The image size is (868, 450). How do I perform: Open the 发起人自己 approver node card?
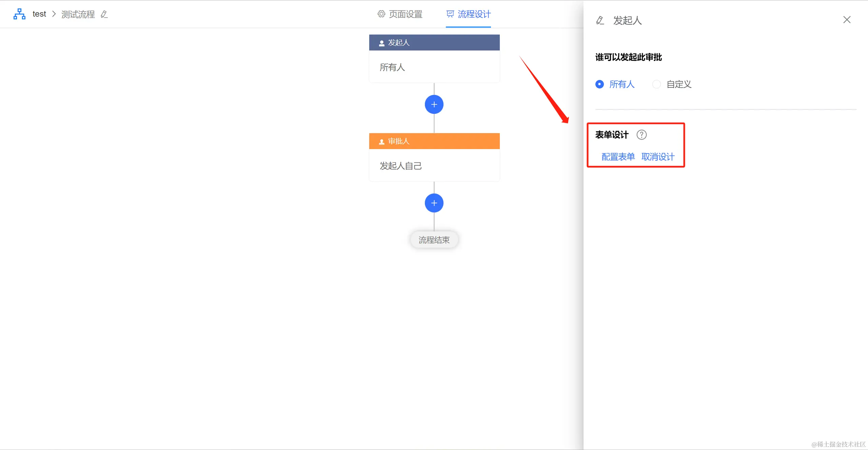click(434, 165)
